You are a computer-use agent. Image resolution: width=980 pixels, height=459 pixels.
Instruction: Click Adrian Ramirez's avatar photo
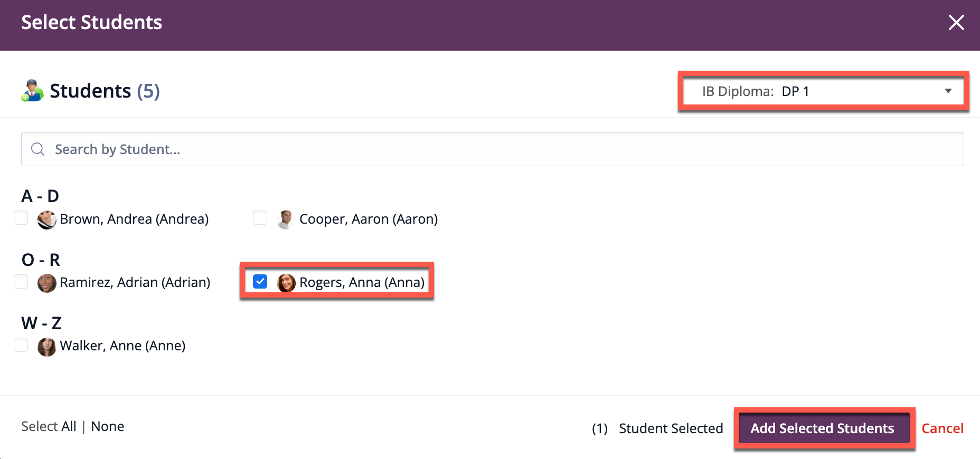[x=47, y=283]
